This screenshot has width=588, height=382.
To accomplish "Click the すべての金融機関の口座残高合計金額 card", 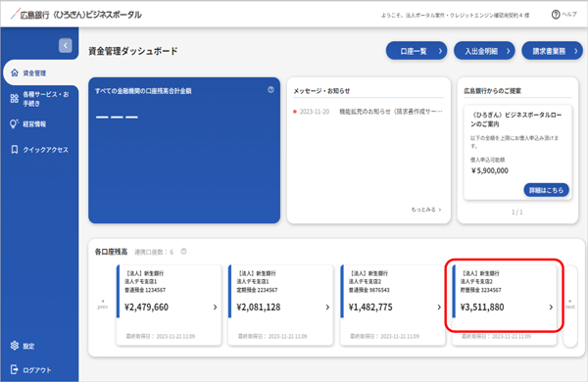I will coord(184,150).
